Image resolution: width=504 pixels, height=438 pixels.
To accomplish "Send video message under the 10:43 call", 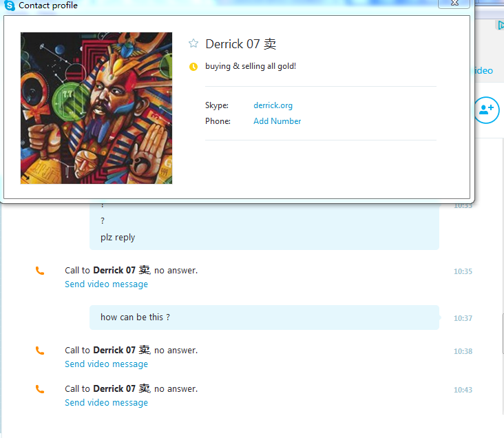I will tap(107, 403).
